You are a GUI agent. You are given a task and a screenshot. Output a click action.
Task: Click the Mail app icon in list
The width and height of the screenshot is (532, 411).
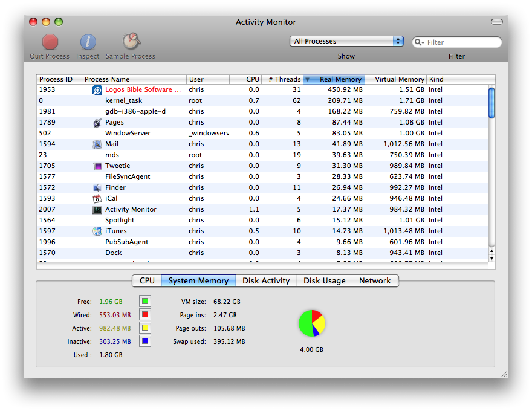(97, 144)
